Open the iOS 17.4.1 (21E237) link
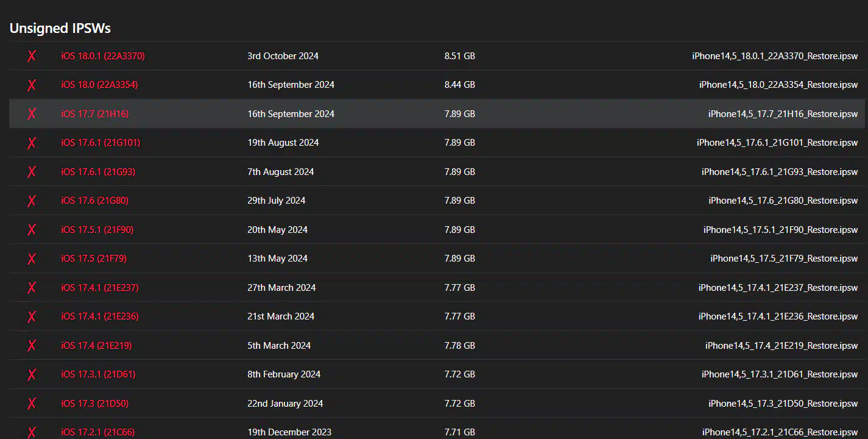 [100, 288]
